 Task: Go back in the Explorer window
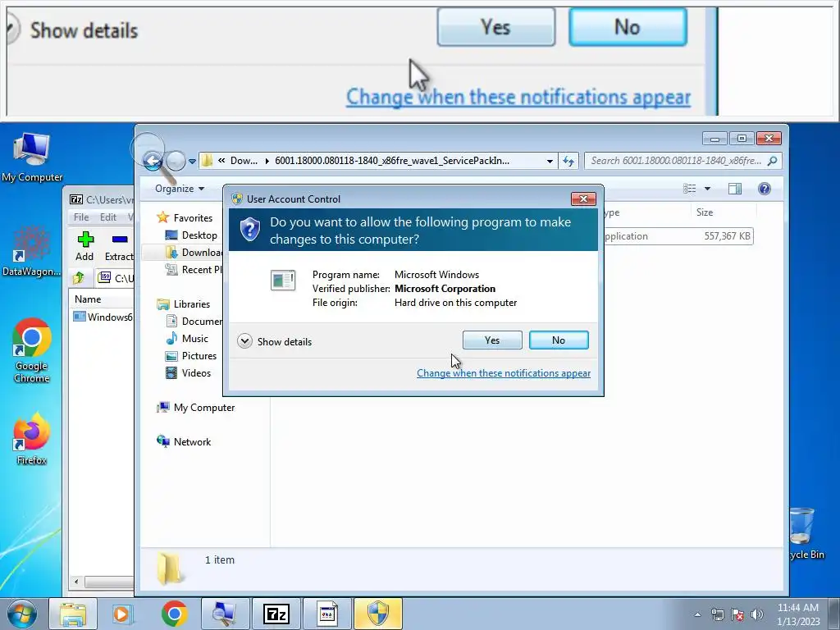click(x=153, y=160)
